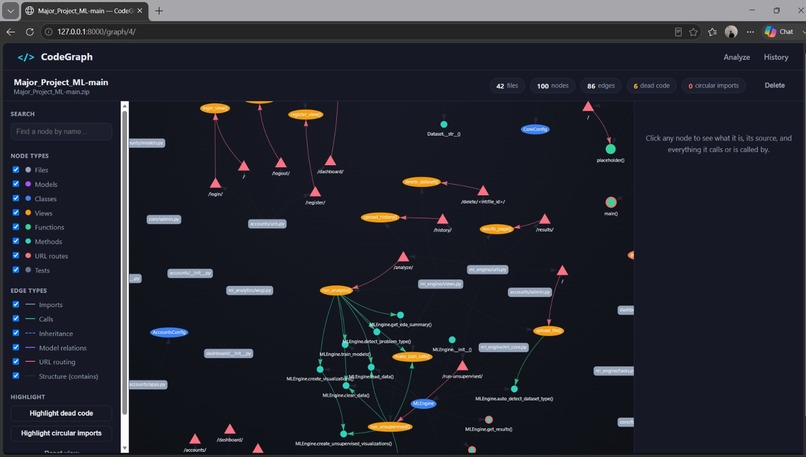Select the ml_analytics/wsgi.py file node
Image resolution: width=806 pixels, height=457 pixels.
[250, 290]
